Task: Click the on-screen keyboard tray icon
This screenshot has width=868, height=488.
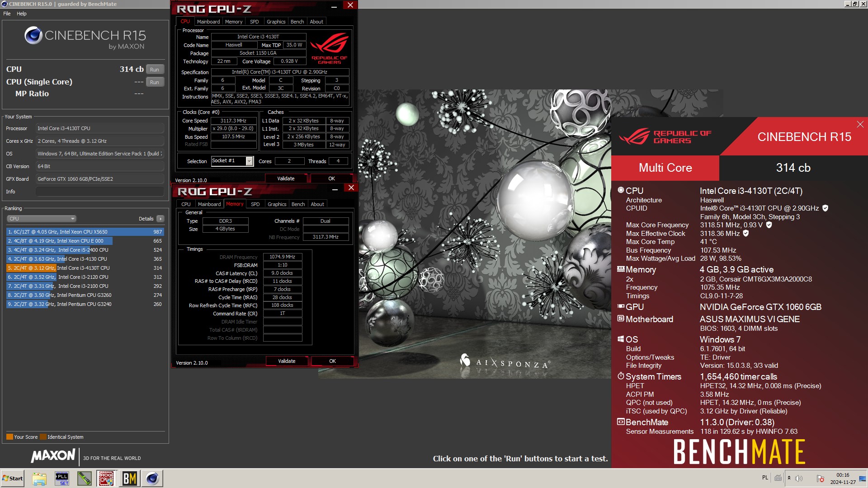Action: [x=778, y=478]
